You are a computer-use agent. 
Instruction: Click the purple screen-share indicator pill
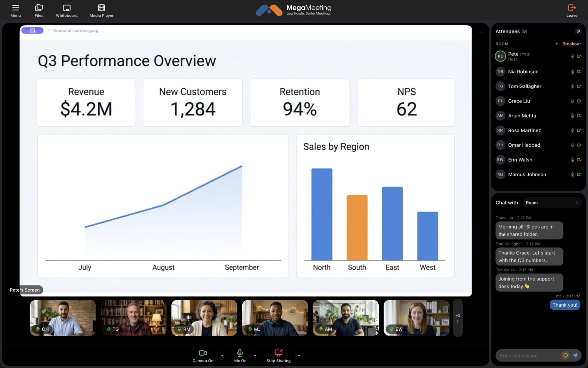pyautogui.click(x=32, y=31)
